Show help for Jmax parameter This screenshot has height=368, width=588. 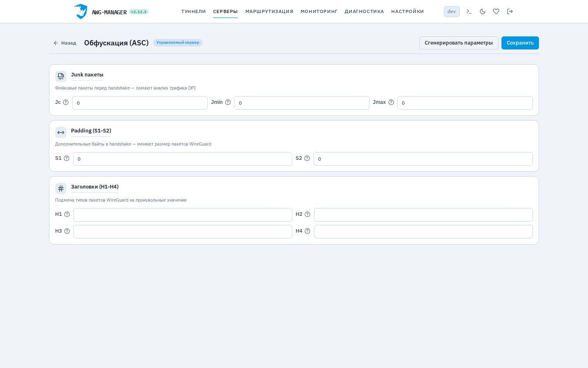point(391,102)
